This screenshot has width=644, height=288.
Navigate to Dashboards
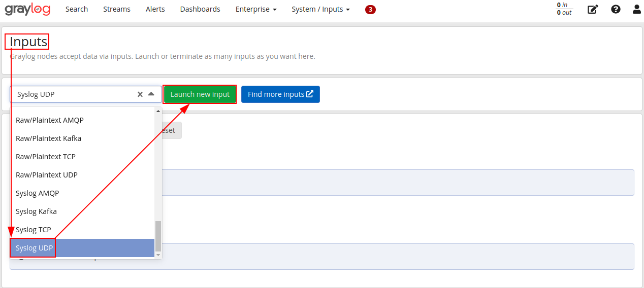pos(200,9)
